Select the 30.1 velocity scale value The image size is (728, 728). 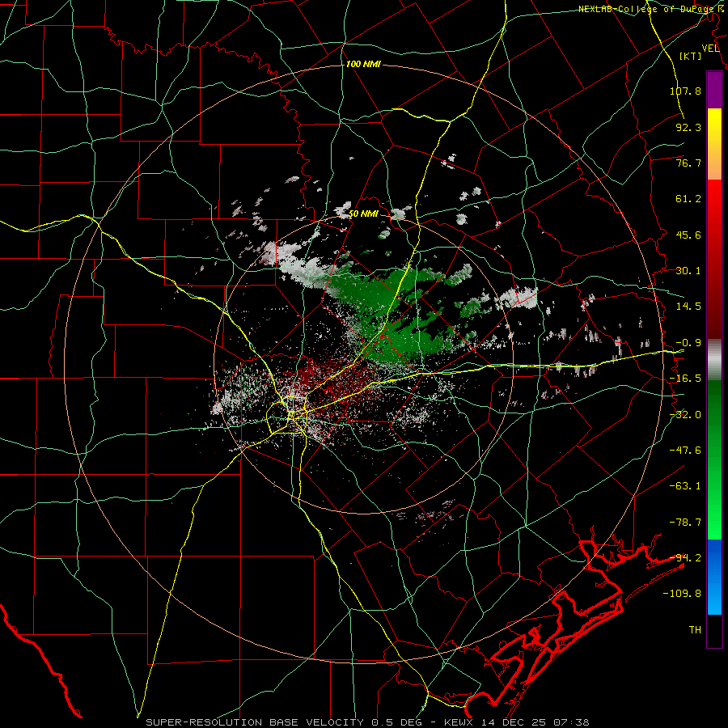coord(688,271)
